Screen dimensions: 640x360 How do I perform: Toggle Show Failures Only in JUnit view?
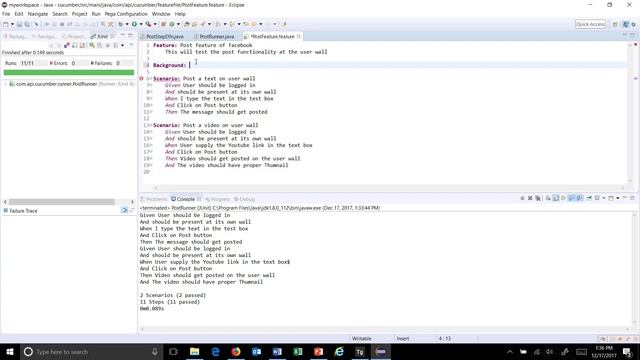(x=67, y=45)
